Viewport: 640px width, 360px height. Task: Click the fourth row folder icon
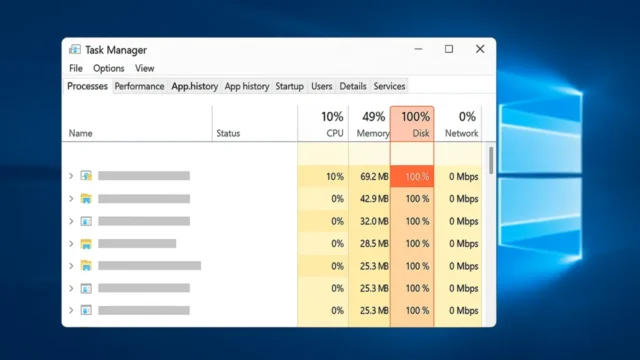coord(86,244)
